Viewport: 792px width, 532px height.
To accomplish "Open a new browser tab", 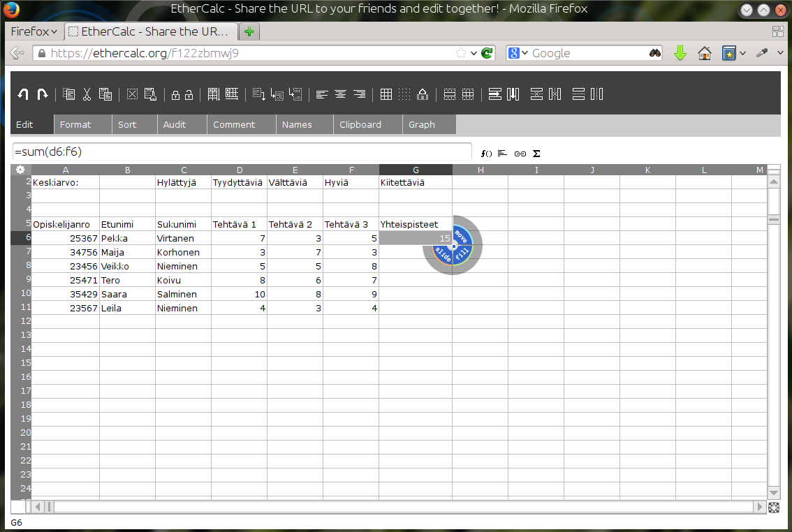I will click(249, 31).
